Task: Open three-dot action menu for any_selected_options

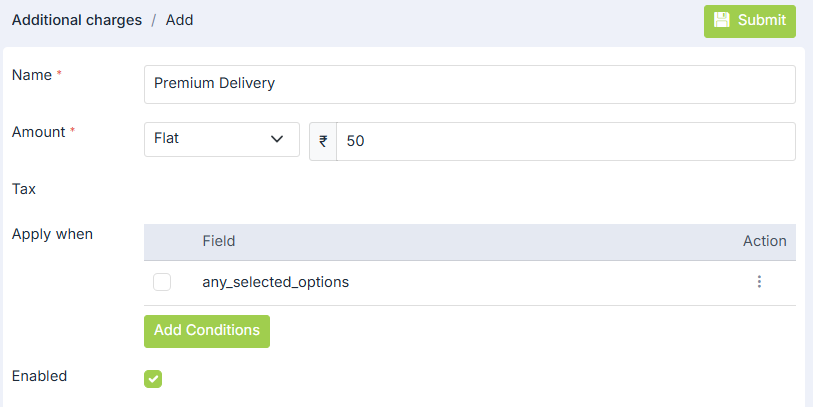Action: [759, 282]
